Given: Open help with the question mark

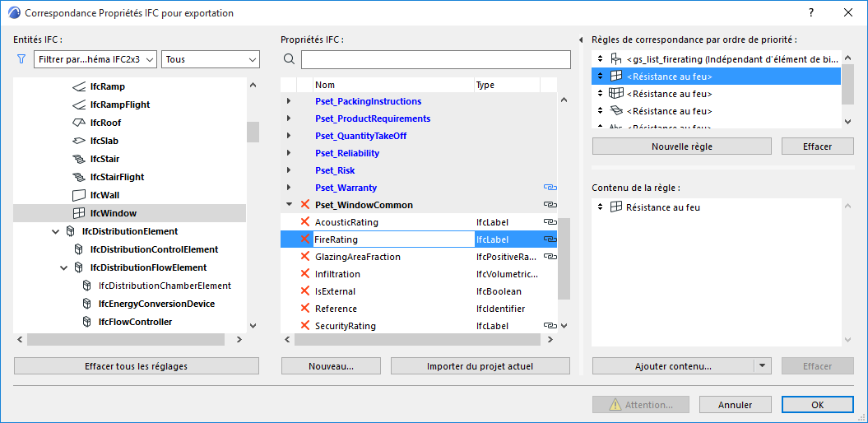Looking at the screenshot, I should tap(811, 12).
